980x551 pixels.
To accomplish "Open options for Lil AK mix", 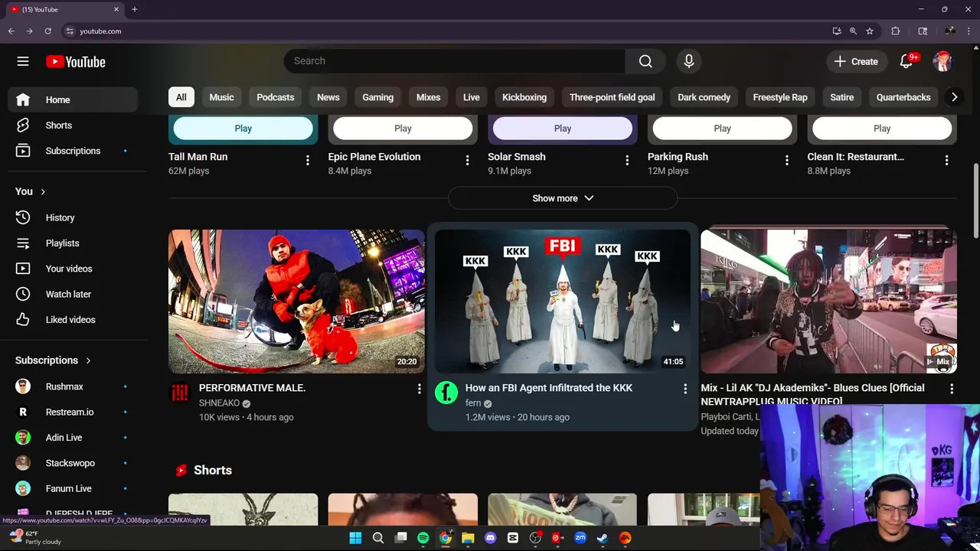I will pos(952,389).
